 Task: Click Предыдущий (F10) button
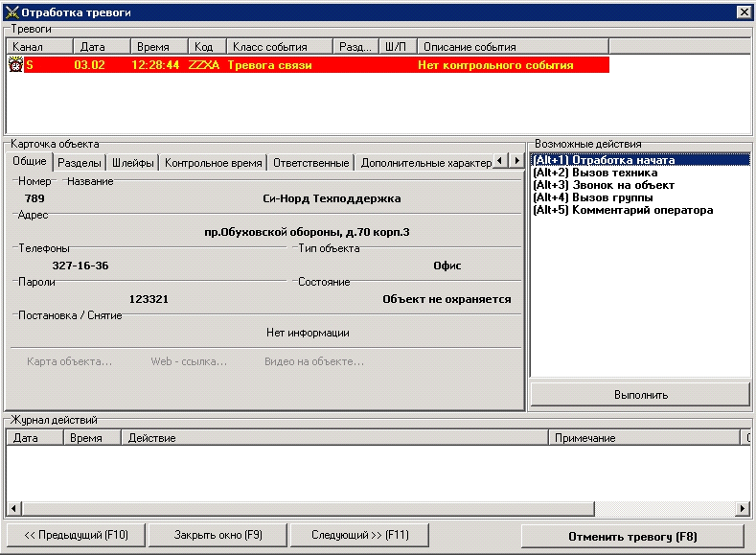(x=77, y=535)
